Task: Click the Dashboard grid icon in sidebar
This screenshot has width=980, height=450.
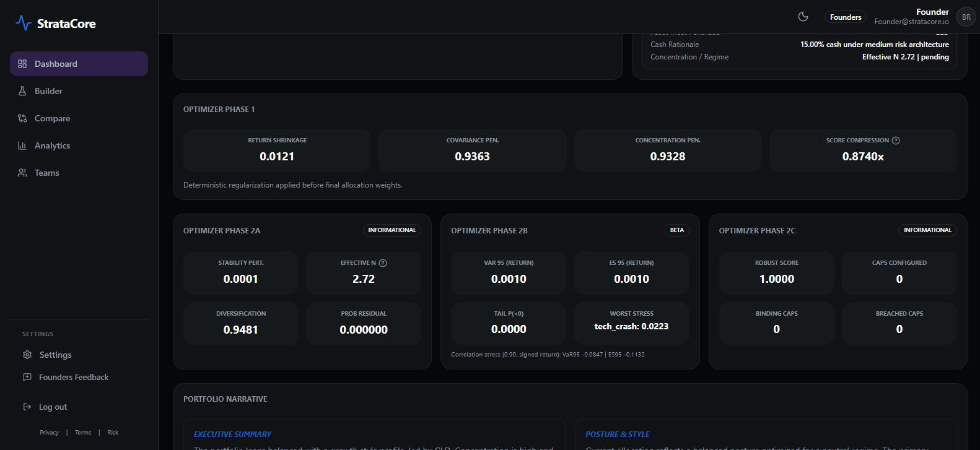Action: pyautogui.click(x=22, y=64)
